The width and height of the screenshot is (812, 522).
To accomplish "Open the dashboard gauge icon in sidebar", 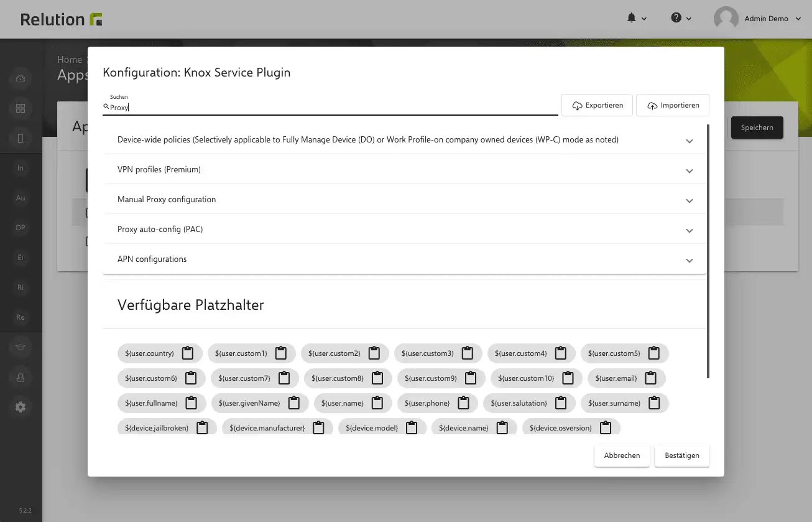I will 21,79.
